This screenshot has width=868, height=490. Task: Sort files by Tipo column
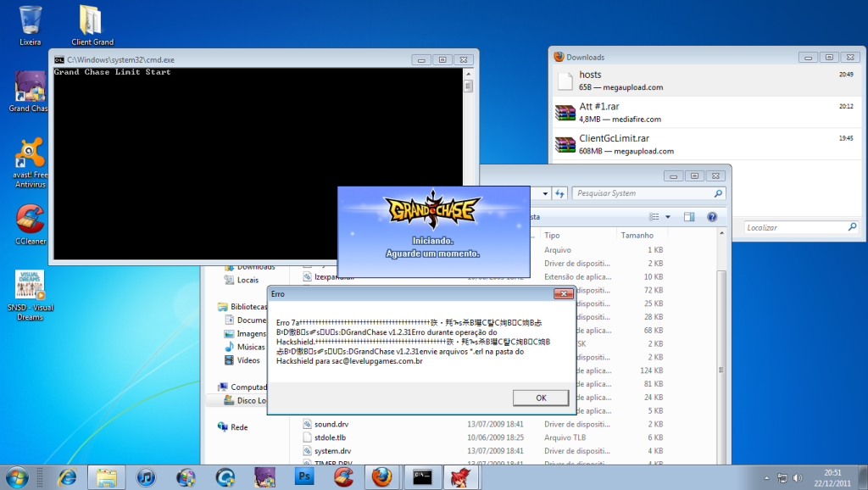coord(576,235)
